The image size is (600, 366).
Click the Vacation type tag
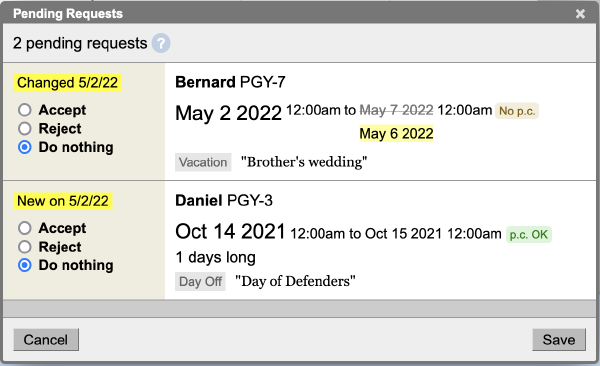pyautogui.click(x=203, y=162)
